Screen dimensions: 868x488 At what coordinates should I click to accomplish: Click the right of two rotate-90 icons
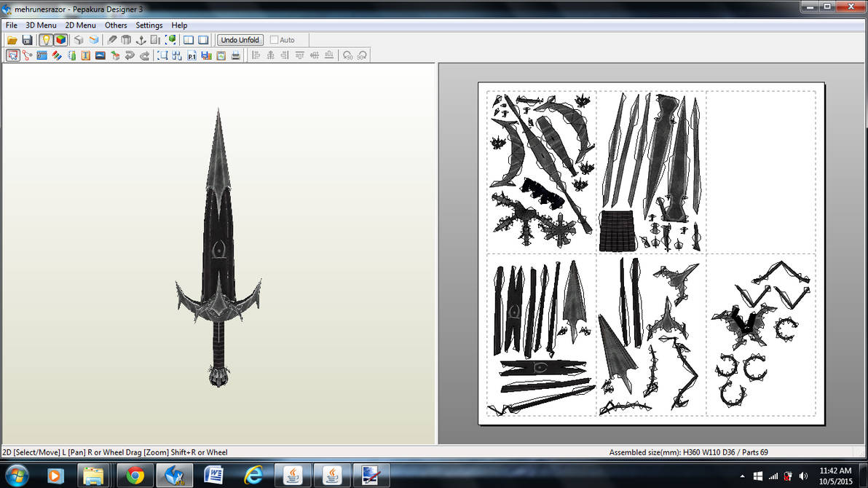(x=362, y=55)
